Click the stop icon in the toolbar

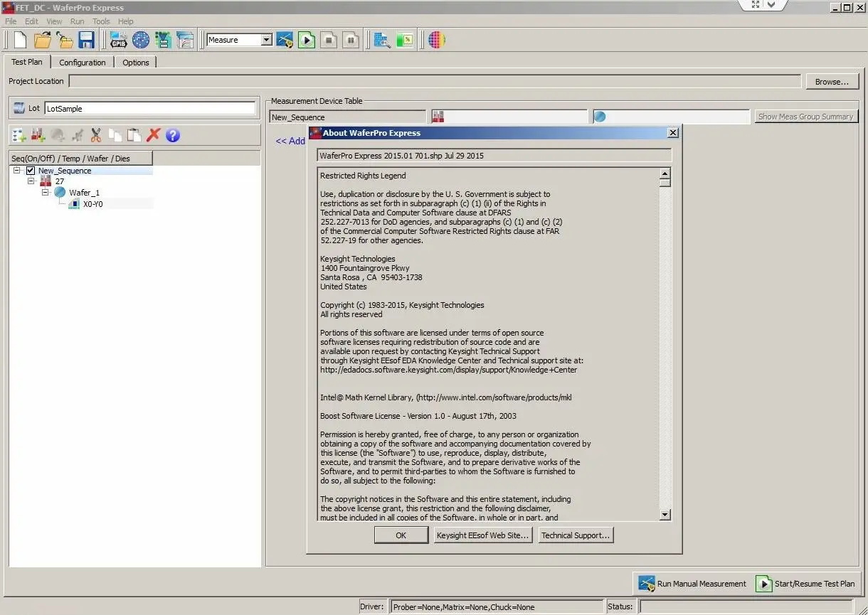329,40
